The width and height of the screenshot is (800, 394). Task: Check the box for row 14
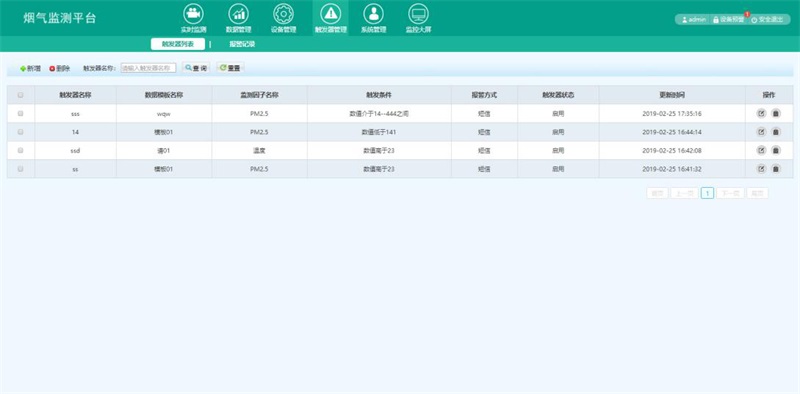20,132
